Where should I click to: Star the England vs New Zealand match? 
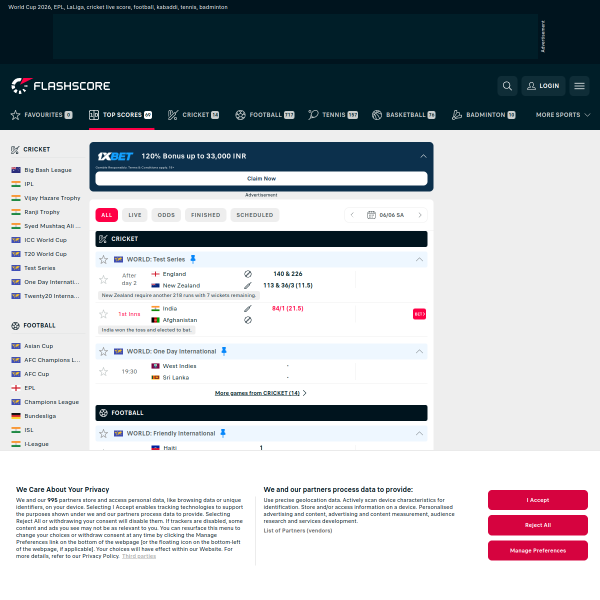(x=103, y=279)
